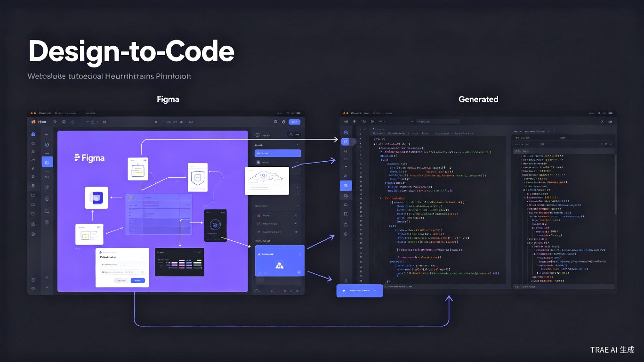Click the topmost icon in the code editor sidebar
Image resolution: width=644 pixels, height=362 pixels.
346,132
